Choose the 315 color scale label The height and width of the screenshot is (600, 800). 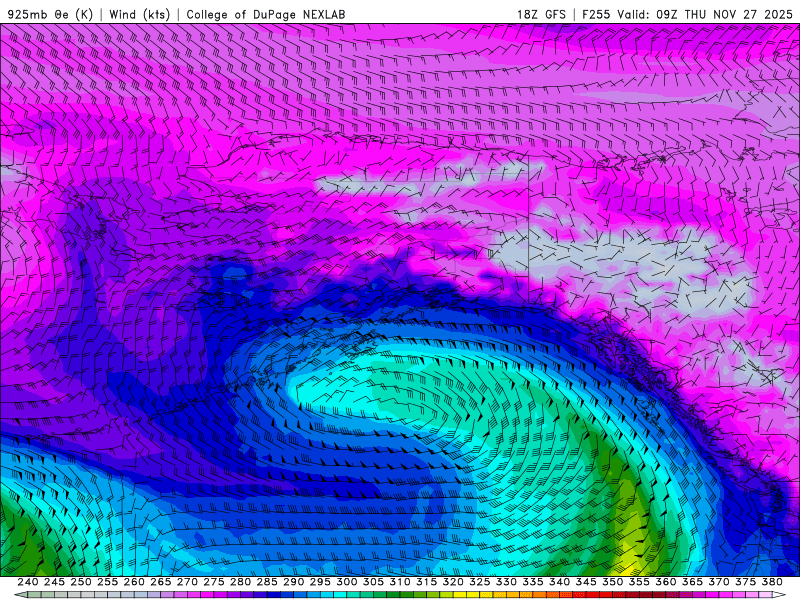click(x=427, y=582)
